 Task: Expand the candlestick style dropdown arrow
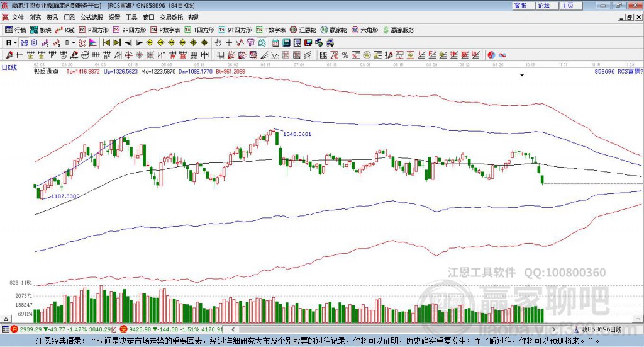(x=74, y=43)
